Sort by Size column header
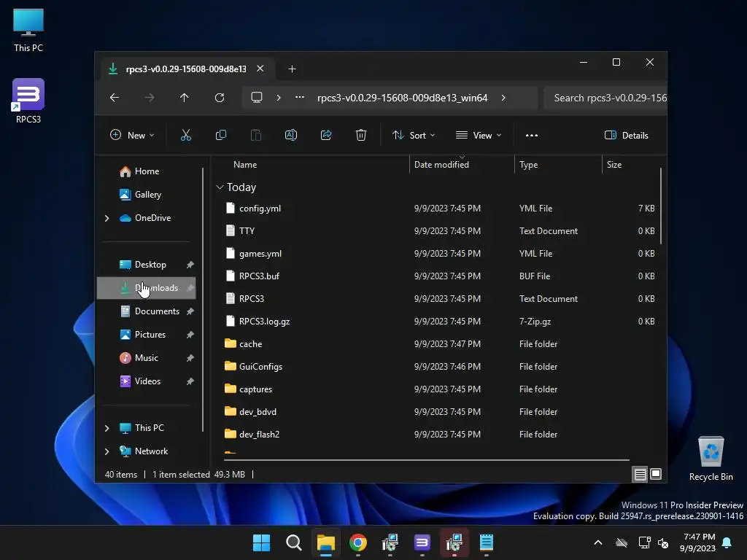747x560 pixels. click(x=614, y=165)
